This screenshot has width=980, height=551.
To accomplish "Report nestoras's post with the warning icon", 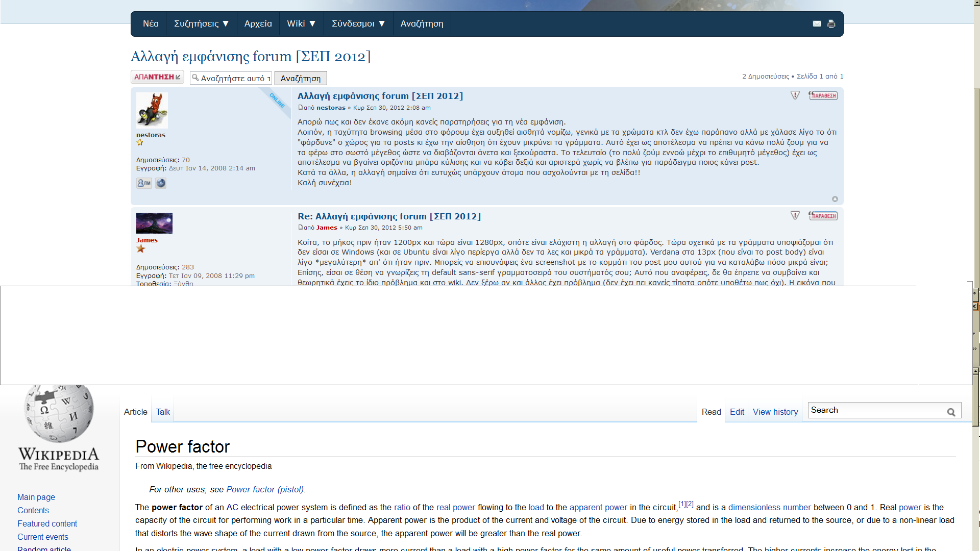I will click(x=795, y=95).
